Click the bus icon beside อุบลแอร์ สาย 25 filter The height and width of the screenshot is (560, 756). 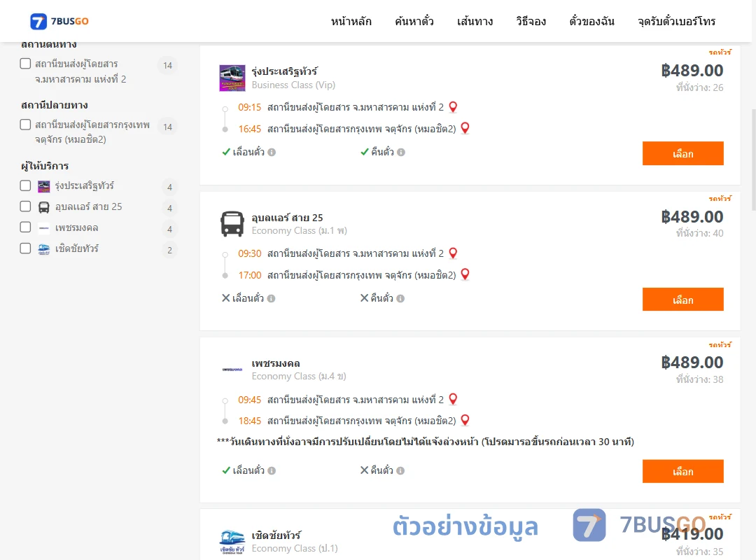44,207
